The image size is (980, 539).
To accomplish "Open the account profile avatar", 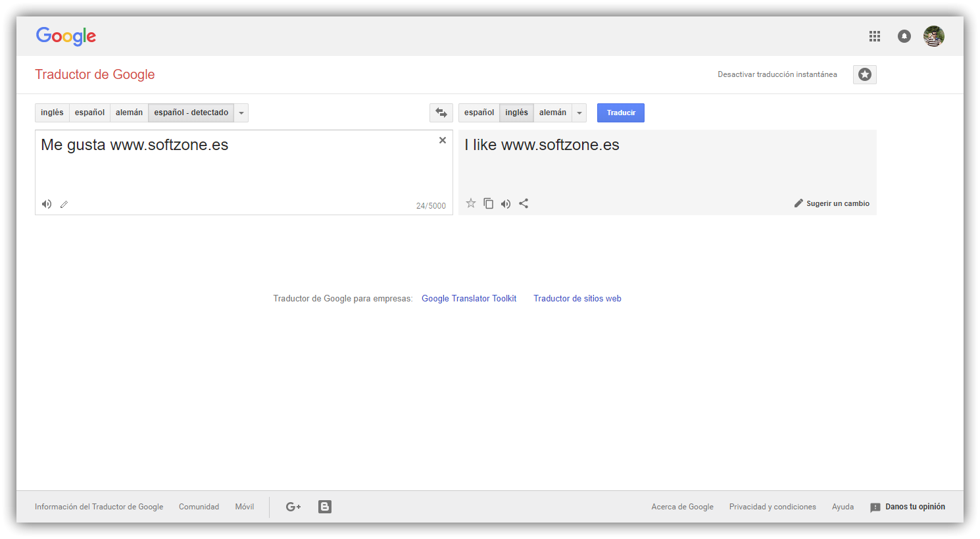I will pos(934,36).
